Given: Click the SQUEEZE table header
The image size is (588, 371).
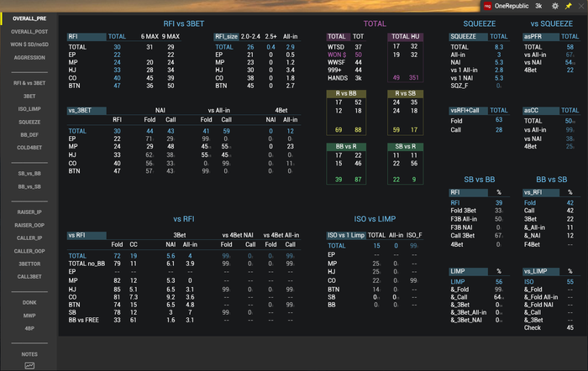Looking at the screenshot, I should click(x=468, y=37).
